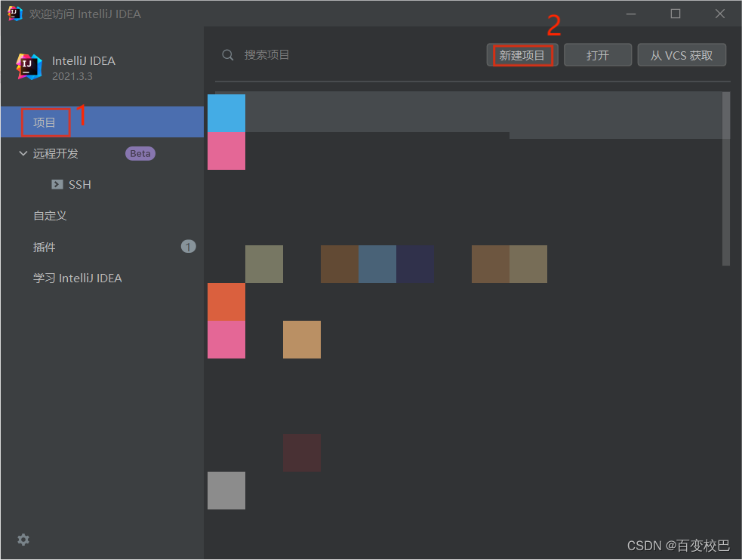Click the IntelliJ title bar app icon
This screenshot has height=560, width=742.
coord(14,14)
